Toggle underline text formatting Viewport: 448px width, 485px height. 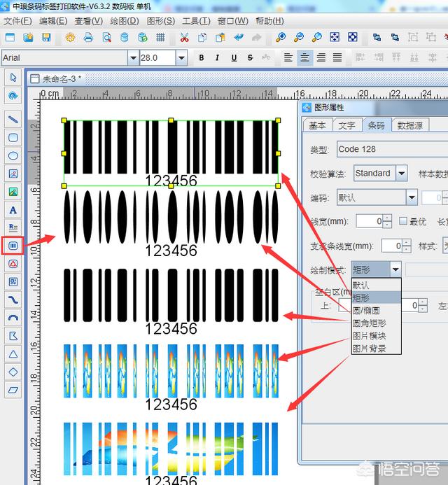click(234, 57)
